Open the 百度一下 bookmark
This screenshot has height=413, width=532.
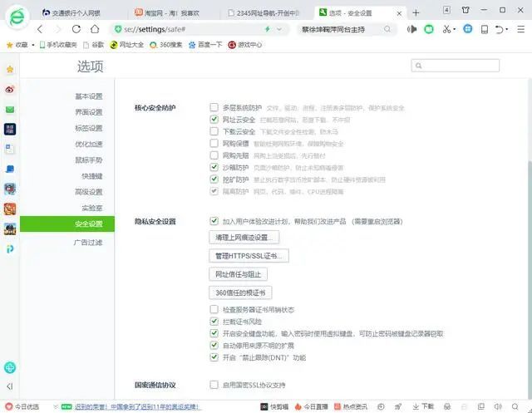pyautogui.click(x=205, y=45)
